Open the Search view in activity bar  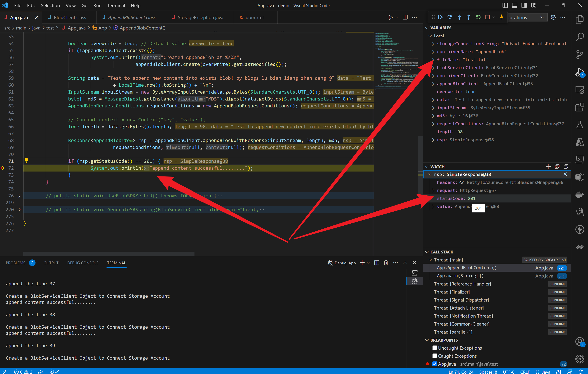pyautogui.click(x=580, y=37)
